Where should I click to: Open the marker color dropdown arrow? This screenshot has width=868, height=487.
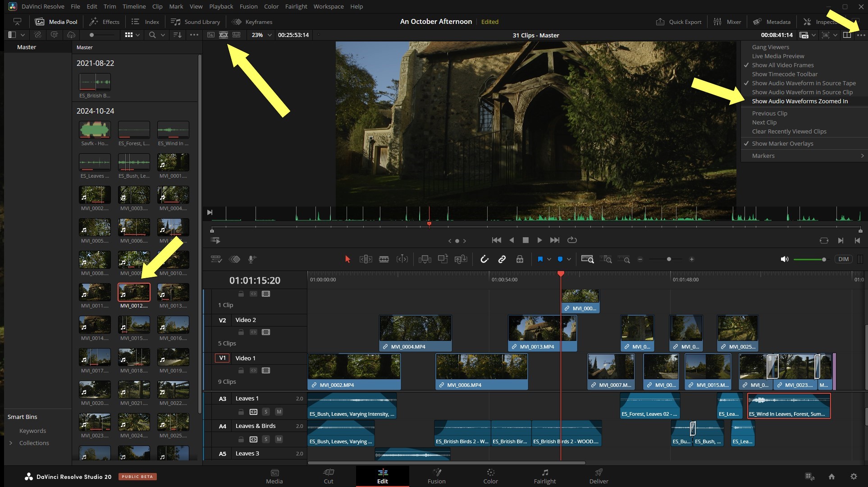[x=569, y=259]
